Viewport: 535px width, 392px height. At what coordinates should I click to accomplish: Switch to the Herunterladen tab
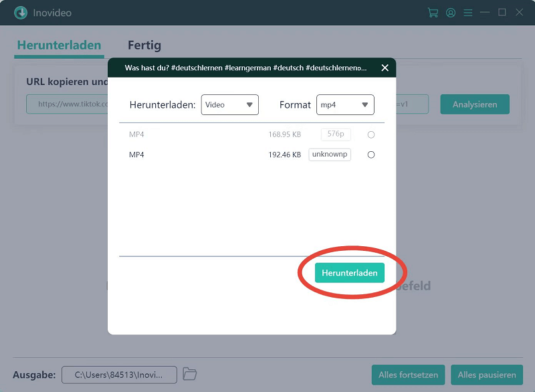point(59,45)
